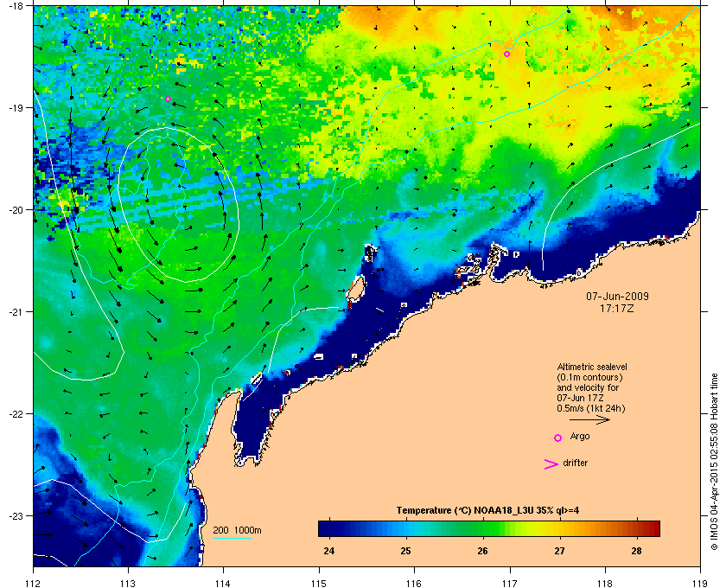The width and height of the screenshot is (726, 588).
Task: Click the velocity scale arrow in the legend
Action: click(589, 419)
